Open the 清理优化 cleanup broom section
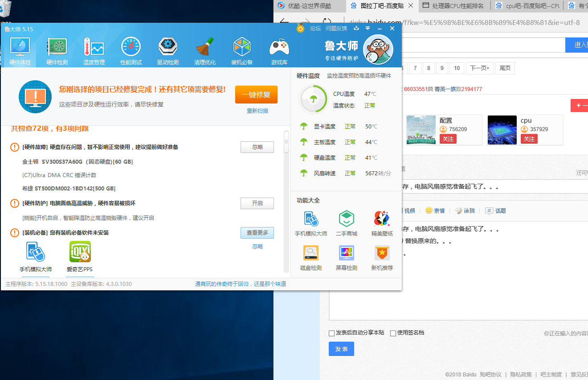 tap(205, 51)
